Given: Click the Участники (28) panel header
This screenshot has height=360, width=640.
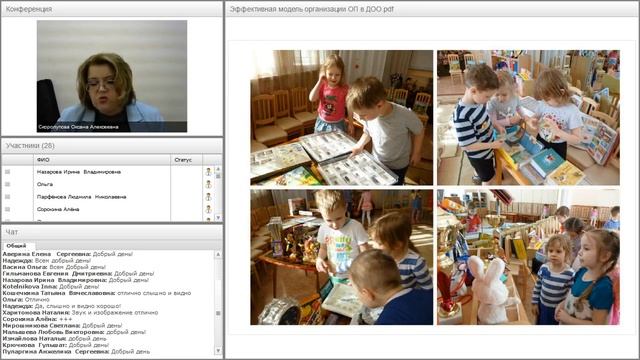Looking at the screenshot, I should (30, 146).
